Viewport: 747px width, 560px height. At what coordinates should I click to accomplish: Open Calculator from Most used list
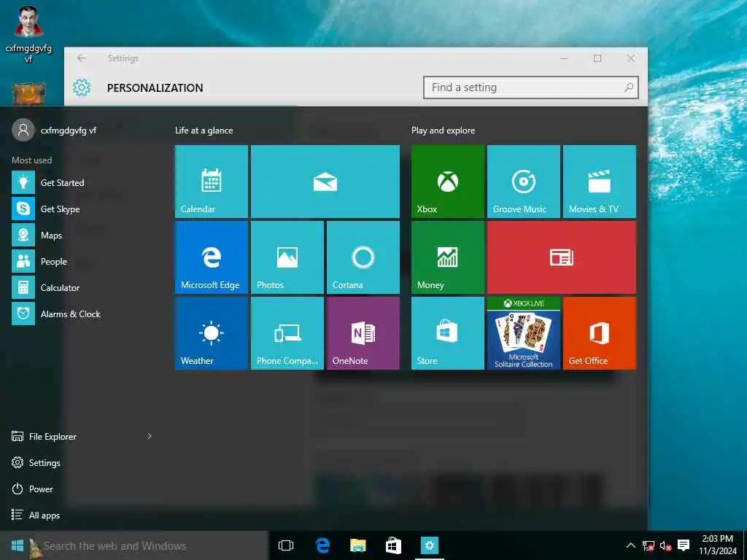pos(82,287)
